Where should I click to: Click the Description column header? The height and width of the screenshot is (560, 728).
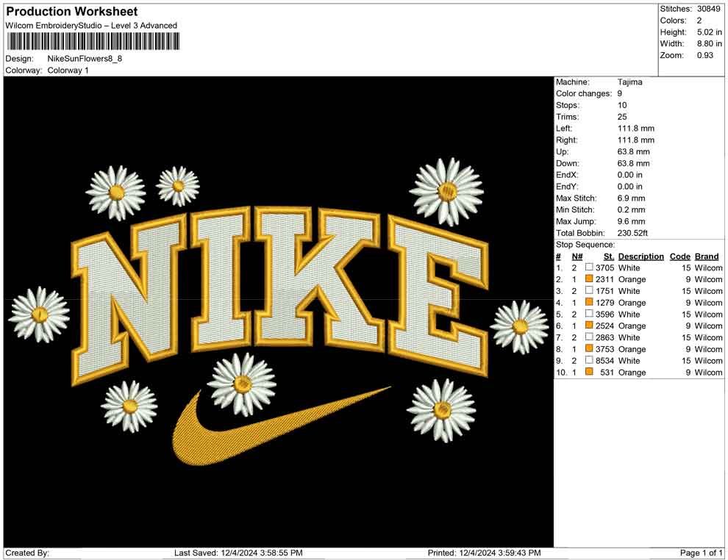[x=640, y=256]
